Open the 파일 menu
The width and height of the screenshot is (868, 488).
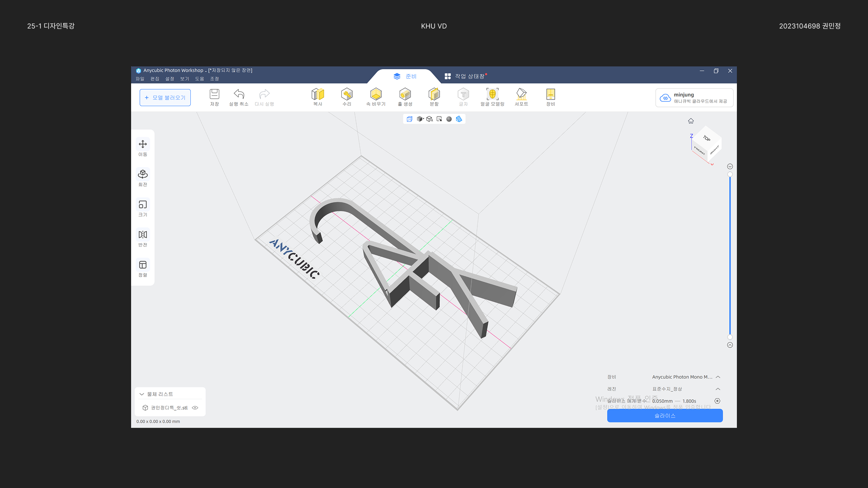point(140,79)
